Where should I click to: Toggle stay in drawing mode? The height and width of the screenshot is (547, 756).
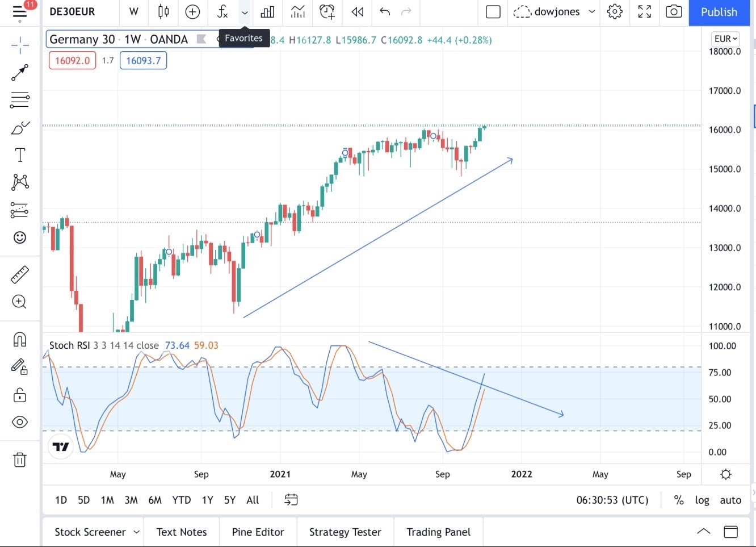click(x=20, y=366)
